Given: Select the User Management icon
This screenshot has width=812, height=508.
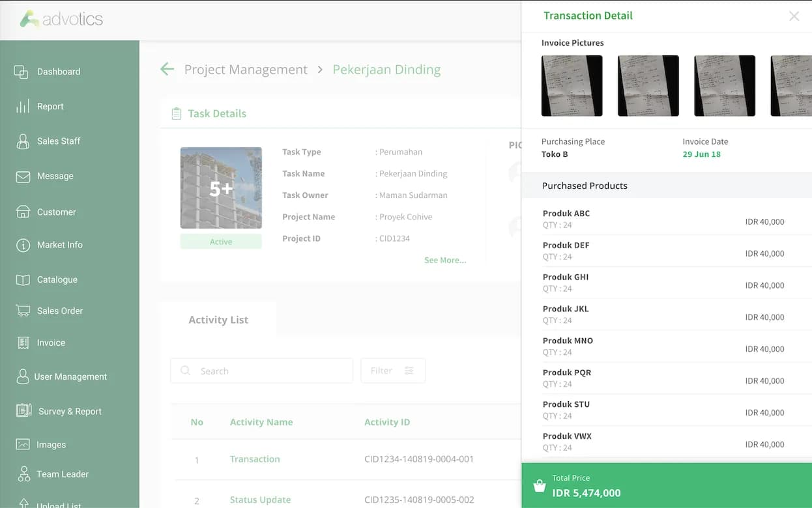Looking at the screenshot, I should coord(23,376).
